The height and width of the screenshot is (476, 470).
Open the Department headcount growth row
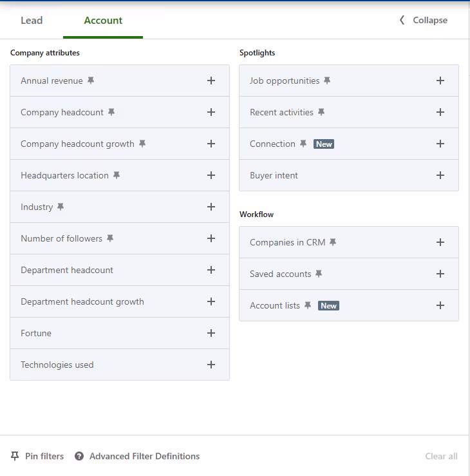(x=120, y=301)
